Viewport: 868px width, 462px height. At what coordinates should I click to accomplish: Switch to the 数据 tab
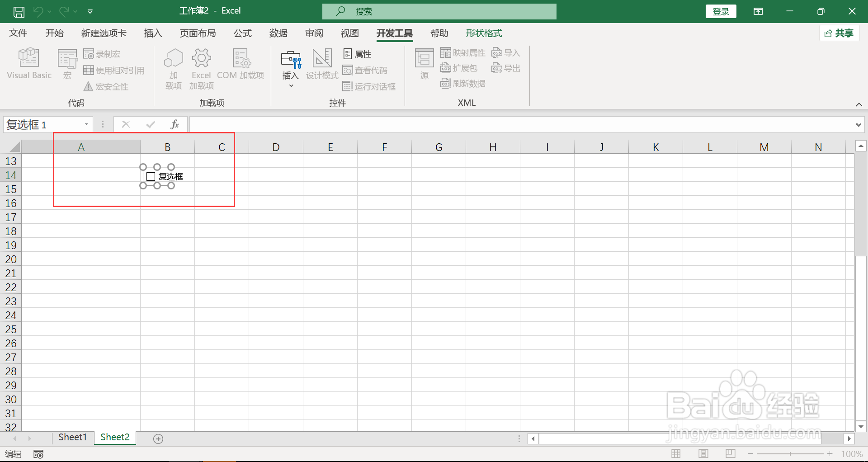(x=278, y=33)
